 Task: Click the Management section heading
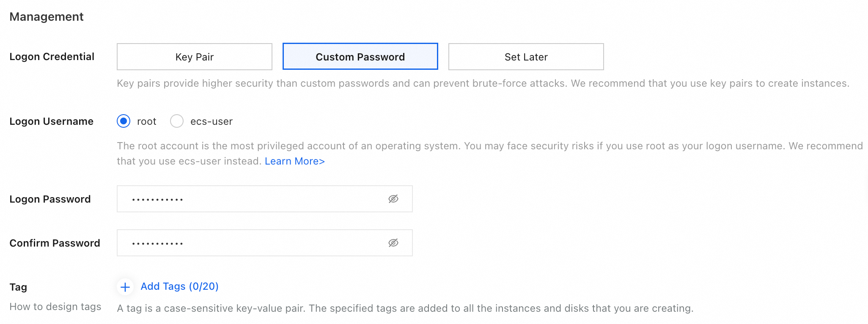coord(47,16)
